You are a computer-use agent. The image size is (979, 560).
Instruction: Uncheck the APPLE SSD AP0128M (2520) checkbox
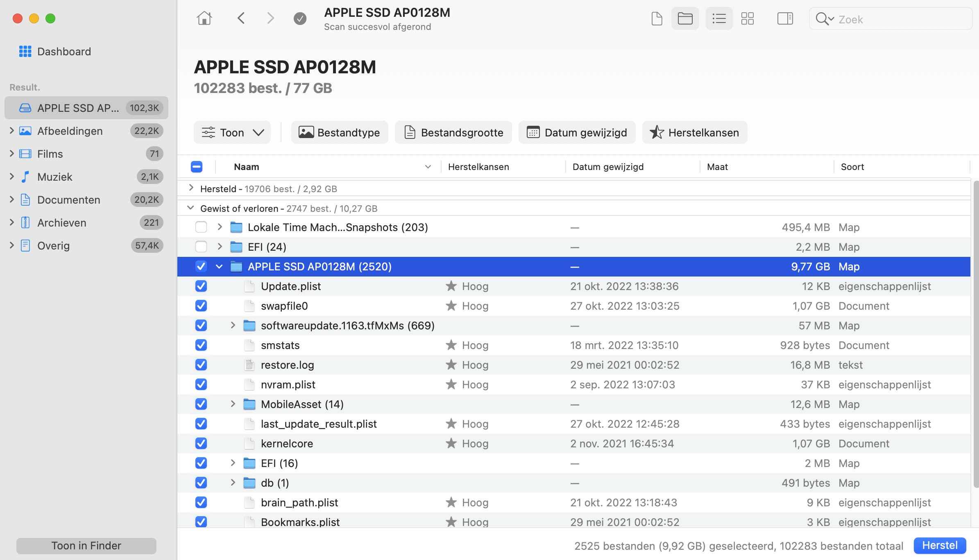point(201,266)
